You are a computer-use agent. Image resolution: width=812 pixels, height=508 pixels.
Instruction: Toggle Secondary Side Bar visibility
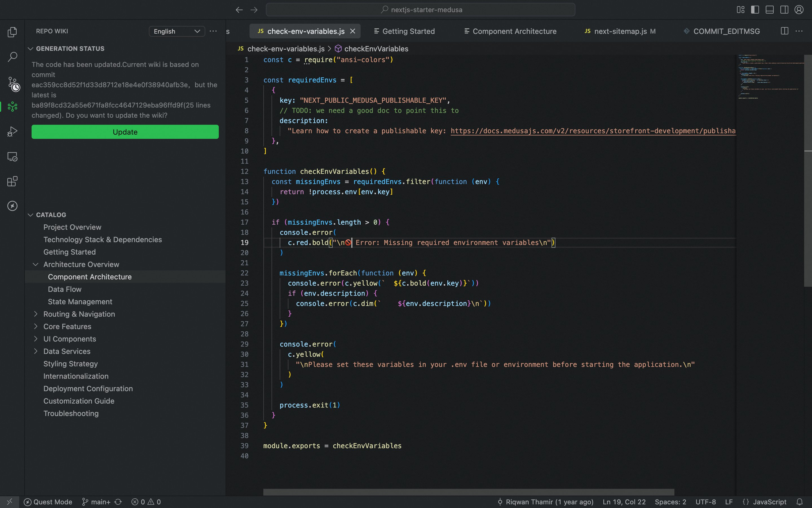tap(784, 10)
